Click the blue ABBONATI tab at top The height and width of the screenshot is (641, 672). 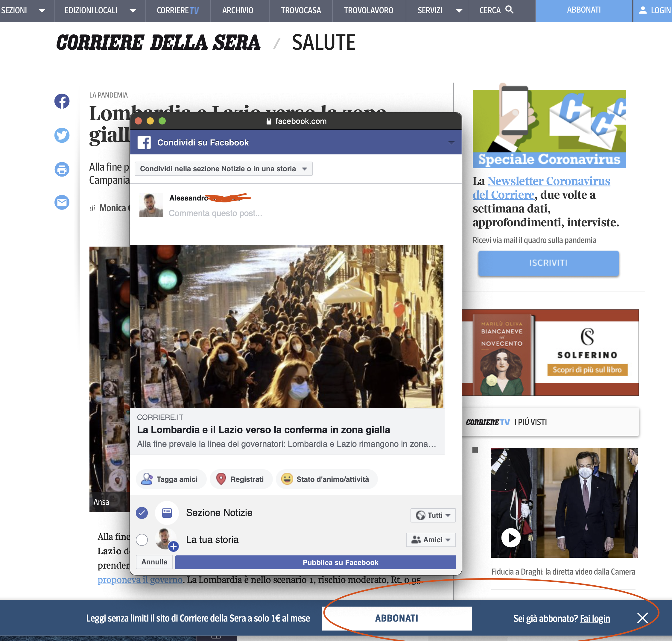583,10
